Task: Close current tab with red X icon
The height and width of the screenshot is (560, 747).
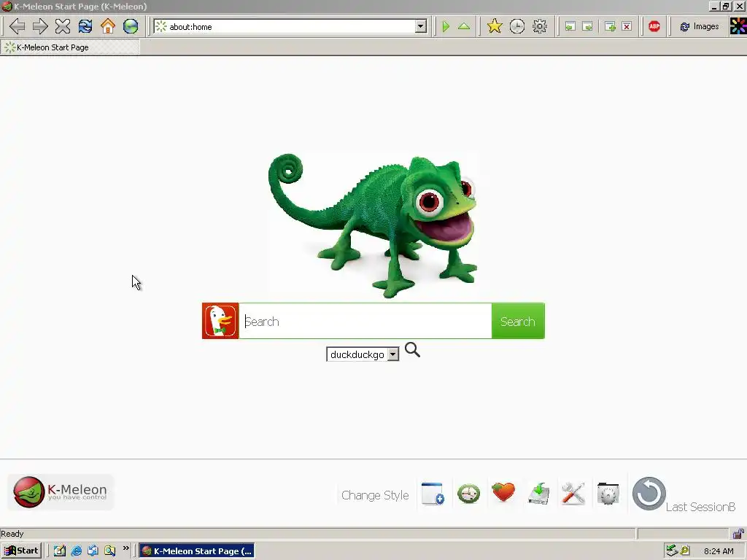Action: [x=627, y=27]
